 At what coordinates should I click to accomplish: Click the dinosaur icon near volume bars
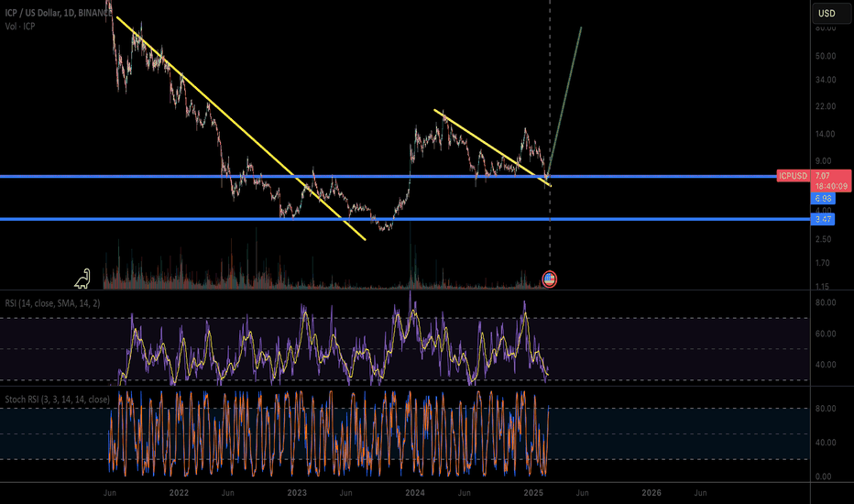(82, 279)
